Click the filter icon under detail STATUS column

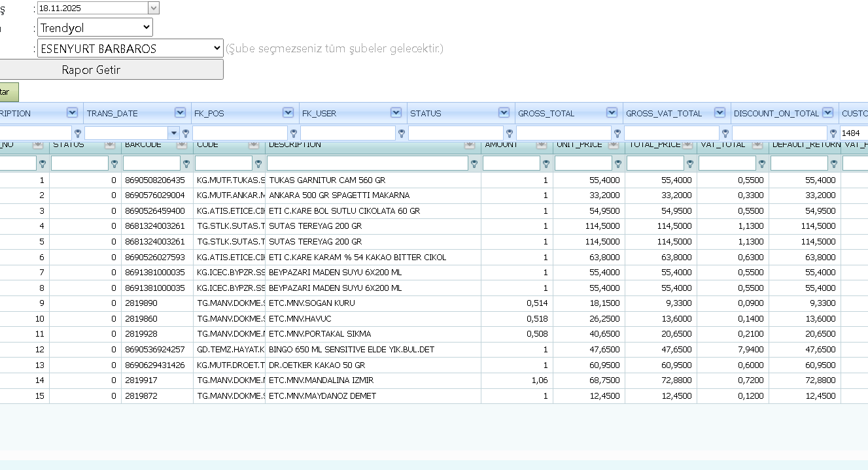114,163
